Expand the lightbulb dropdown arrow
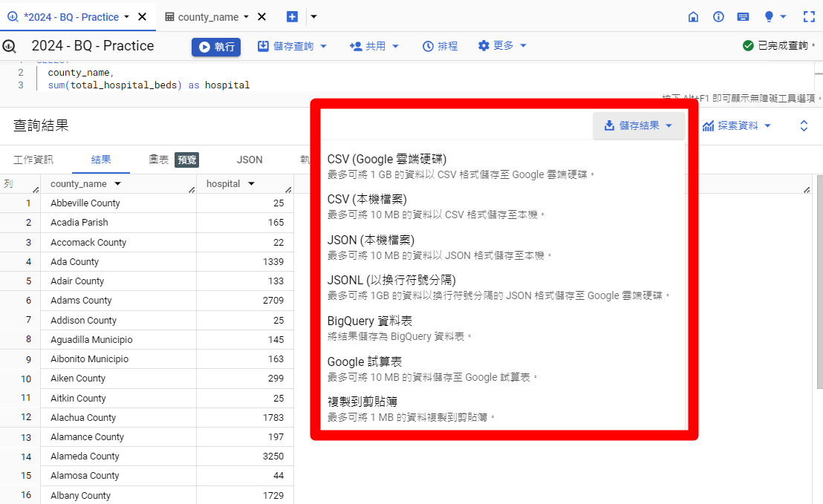The image size is (823, 504). point(783,17)
